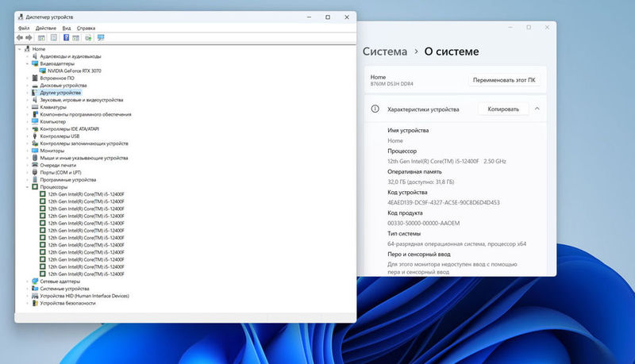Expand Программные устройства category
Screen dimensions: 635x364
(x=27, y=180)
